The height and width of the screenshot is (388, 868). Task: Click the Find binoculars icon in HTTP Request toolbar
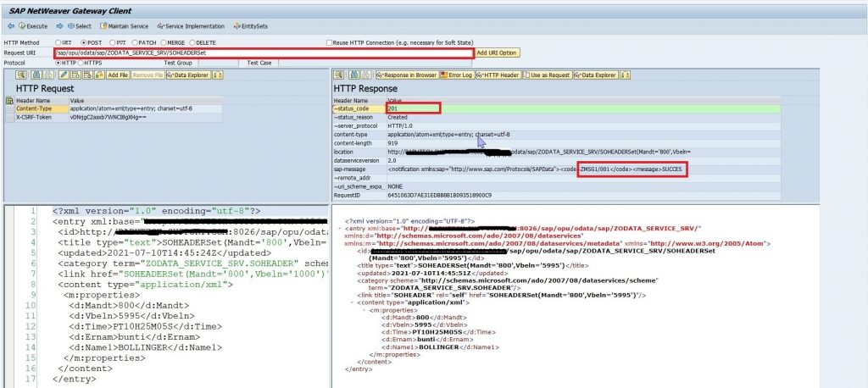click(x=36, y=75)
